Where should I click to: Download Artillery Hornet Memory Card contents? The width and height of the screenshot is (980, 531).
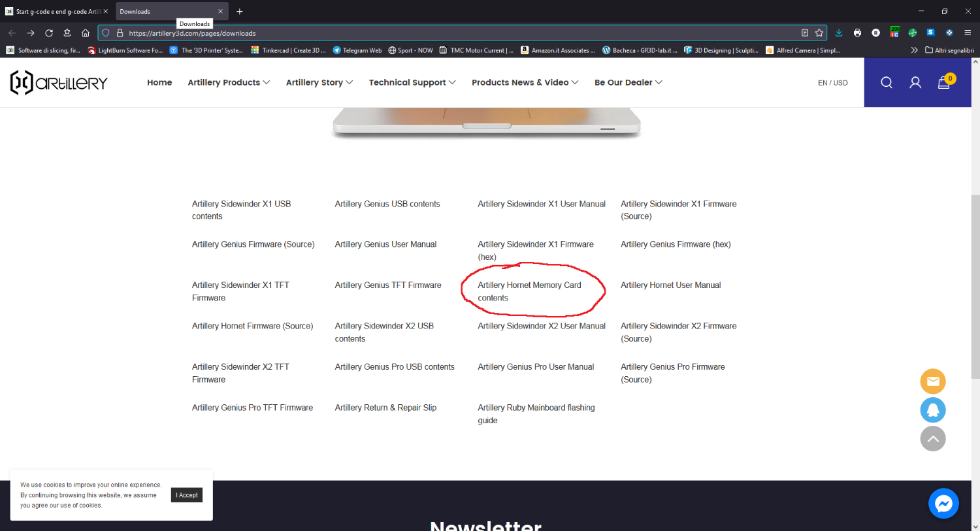click(x=529, y=291)
